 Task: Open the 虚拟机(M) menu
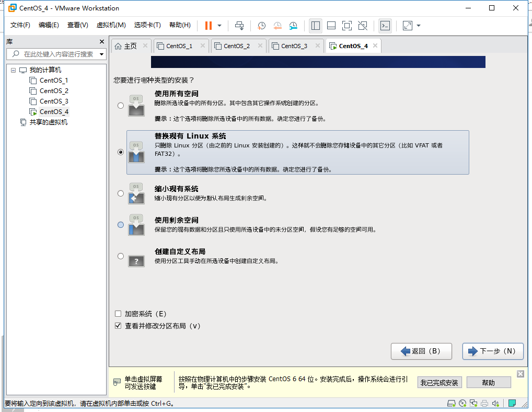(111, 25)
